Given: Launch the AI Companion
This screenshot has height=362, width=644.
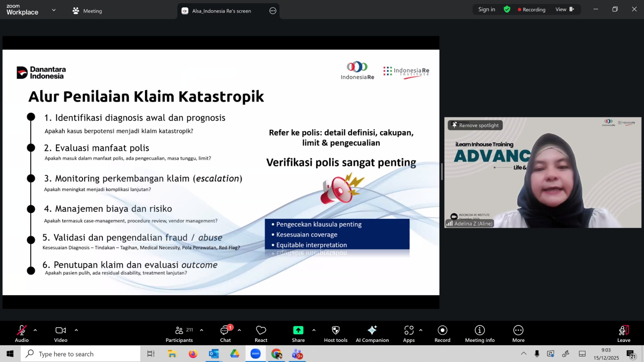Looking at the screenshot, I should [x=372, y=333].
